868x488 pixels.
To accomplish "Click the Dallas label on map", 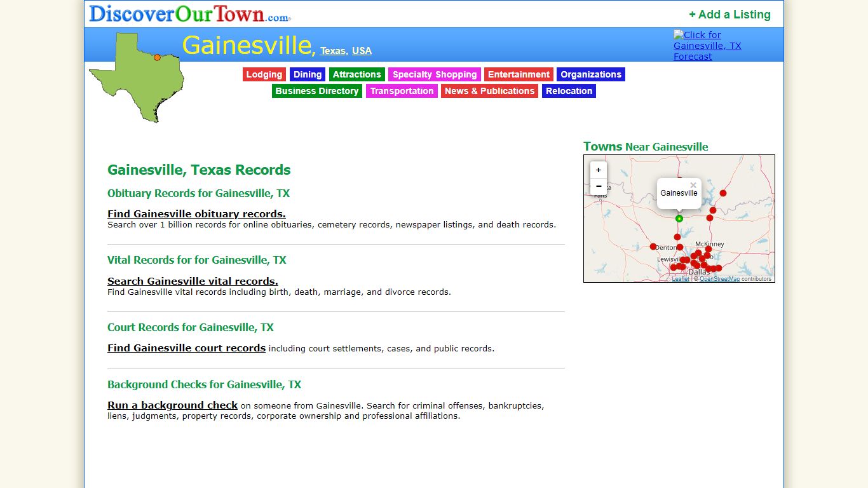I will (x=699, y=272).
